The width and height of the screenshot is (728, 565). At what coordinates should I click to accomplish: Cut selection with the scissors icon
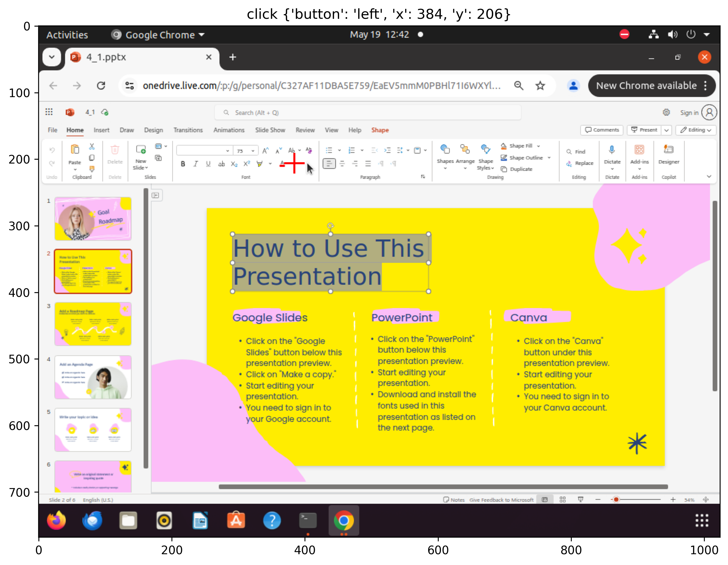point(92,146)
